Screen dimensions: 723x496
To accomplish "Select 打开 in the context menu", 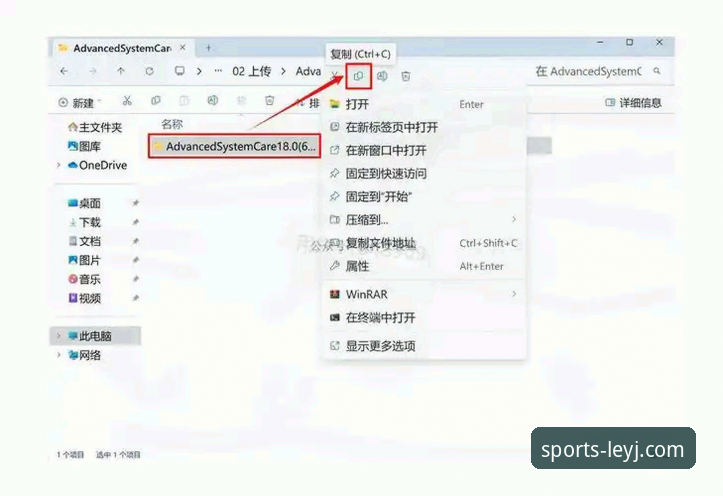I will pos(424,104).
